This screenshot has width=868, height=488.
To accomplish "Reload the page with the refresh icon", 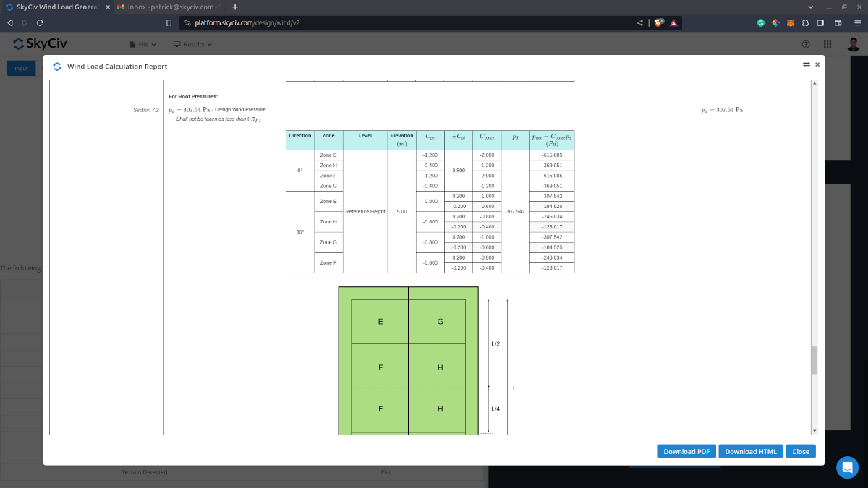I will point(40,22).
